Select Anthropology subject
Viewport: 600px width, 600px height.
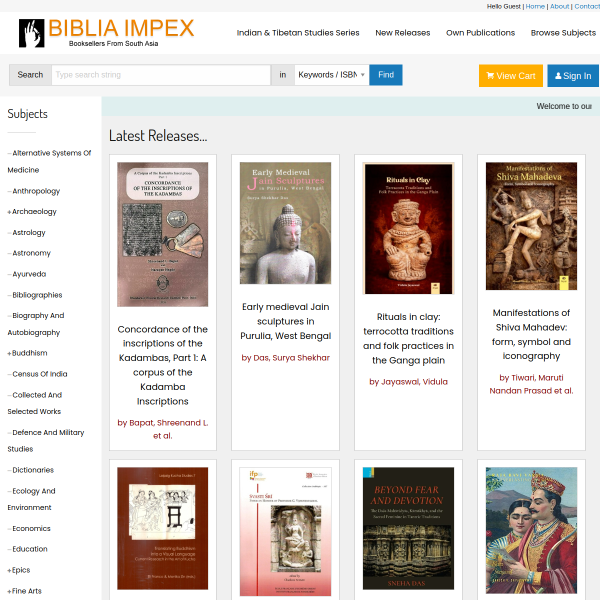[x=34, y=191]
